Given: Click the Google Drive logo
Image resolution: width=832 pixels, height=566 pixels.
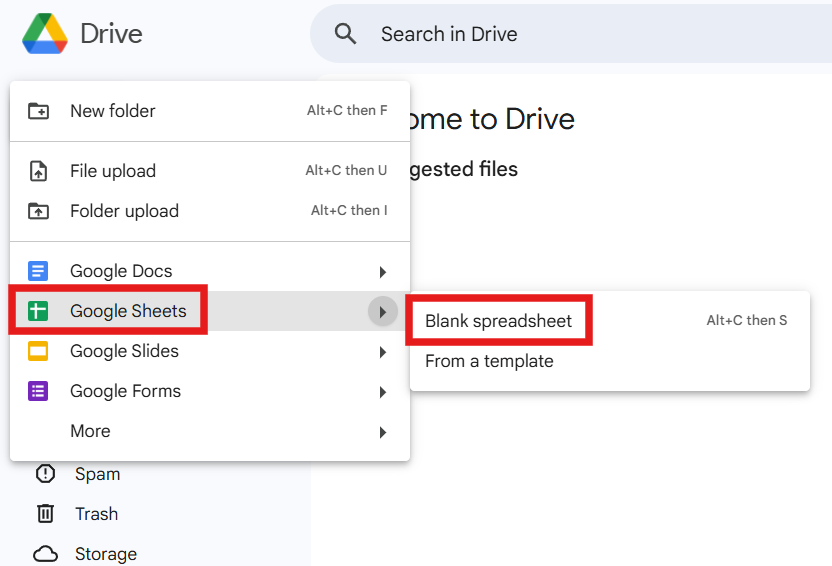Looking at the screenshot, I should click(45, 34).
